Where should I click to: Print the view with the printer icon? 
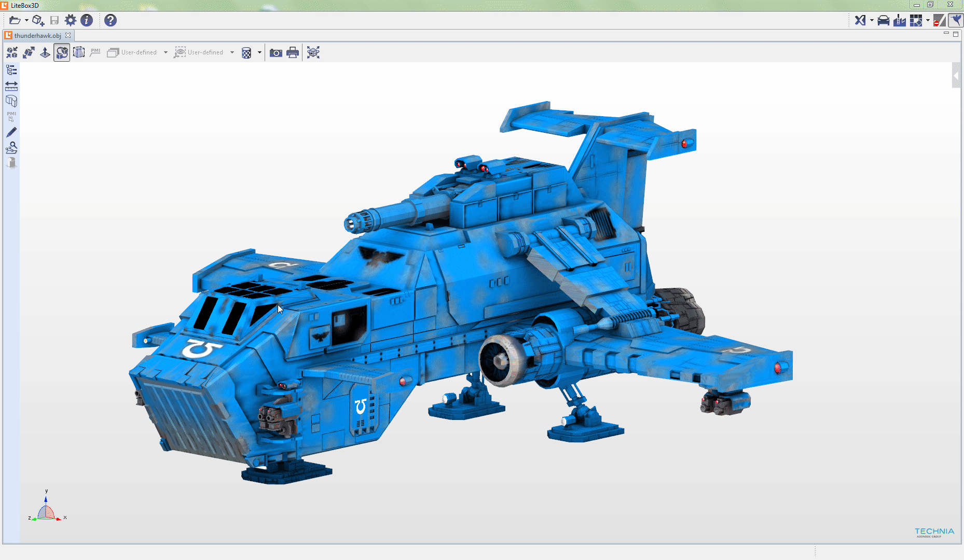pos(293,52)
